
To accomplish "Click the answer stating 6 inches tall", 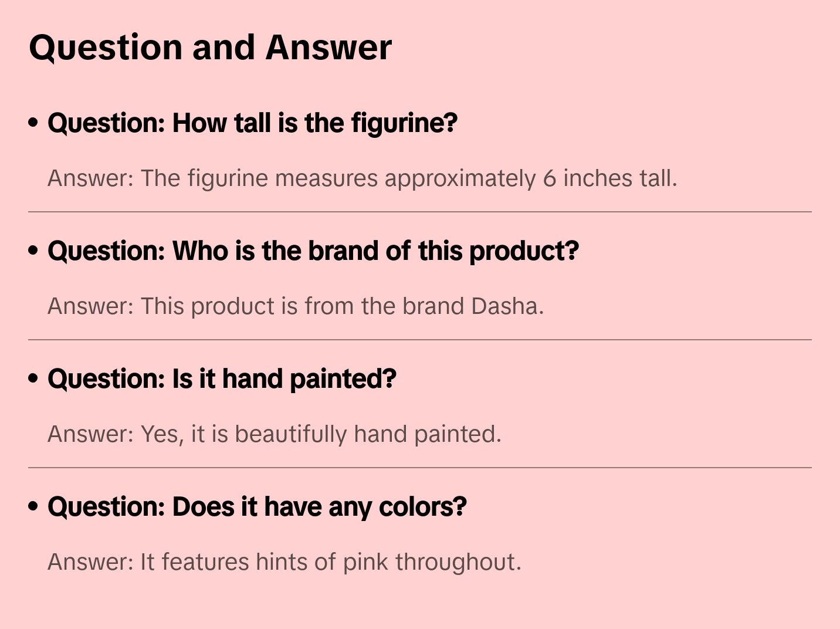I will click(362, 178).
